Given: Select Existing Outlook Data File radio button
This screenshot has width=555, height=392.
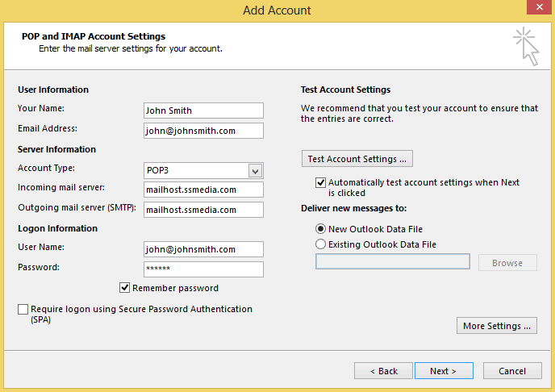Looking at the screenshot, I should (320, 244).
